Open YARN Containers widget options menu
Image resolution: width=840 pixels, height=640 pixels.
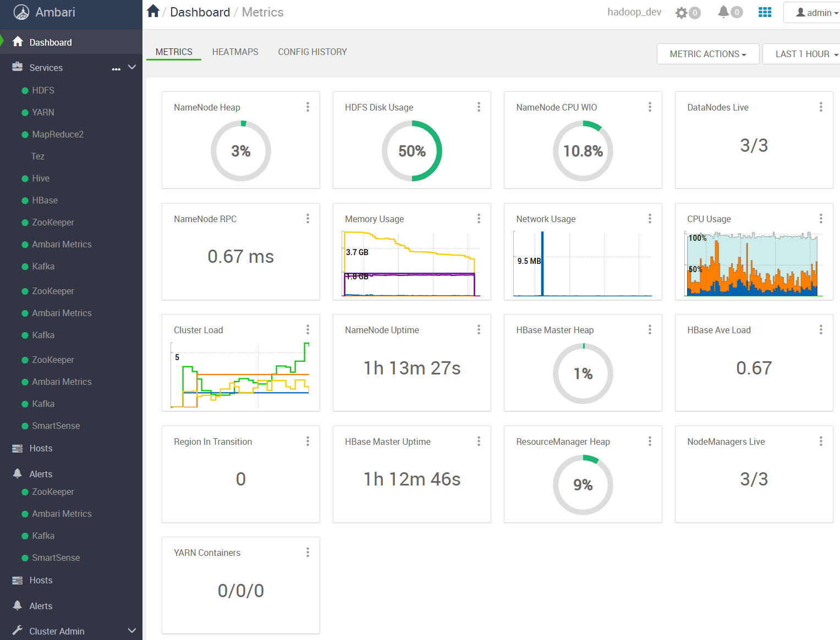tap(308, 553)
